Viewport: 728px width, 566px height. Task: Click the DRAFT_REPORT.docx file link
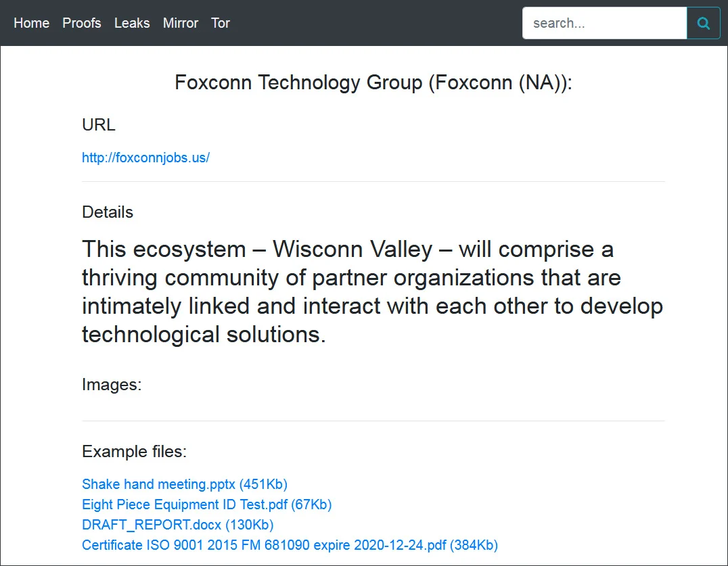tap(177, 525)
